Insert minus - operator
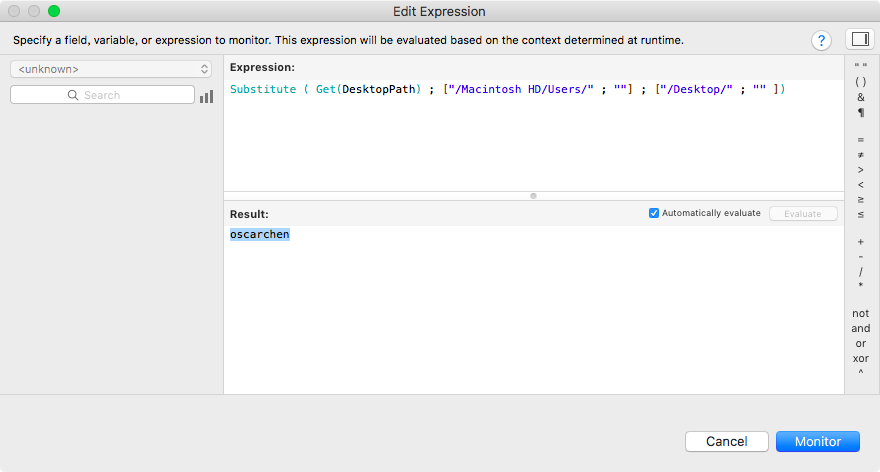Viewport: 880px width, 472px height. click(x=860, y=257)
